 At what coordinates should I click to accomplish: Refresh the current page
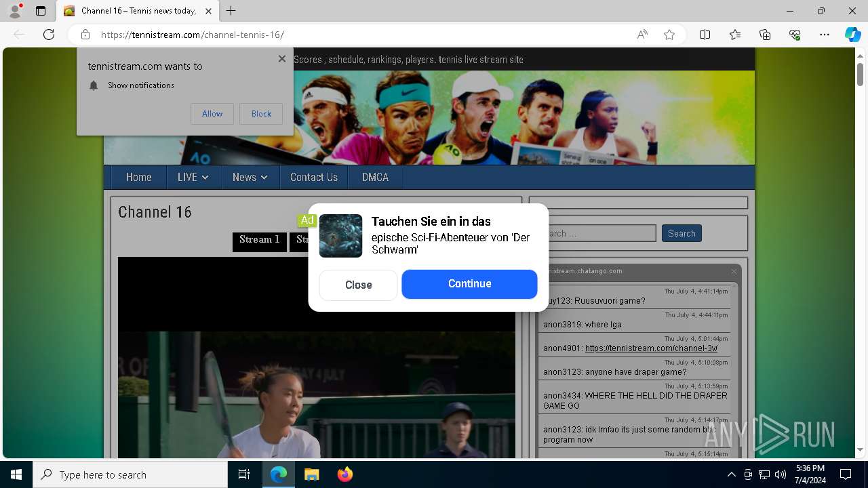click(x=49, y=35)
